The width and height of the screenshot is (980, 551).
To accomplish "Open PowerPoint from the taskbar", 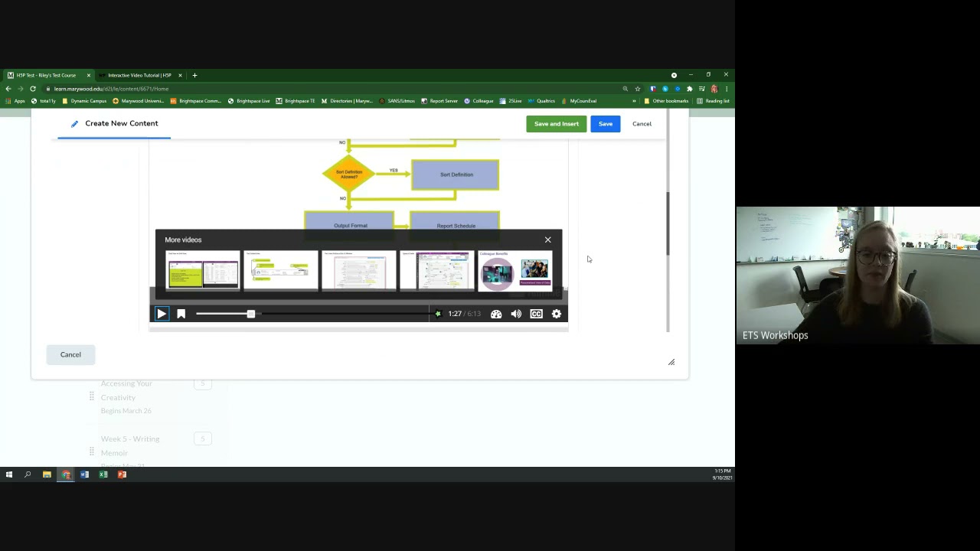I will (x=122, y=474).
